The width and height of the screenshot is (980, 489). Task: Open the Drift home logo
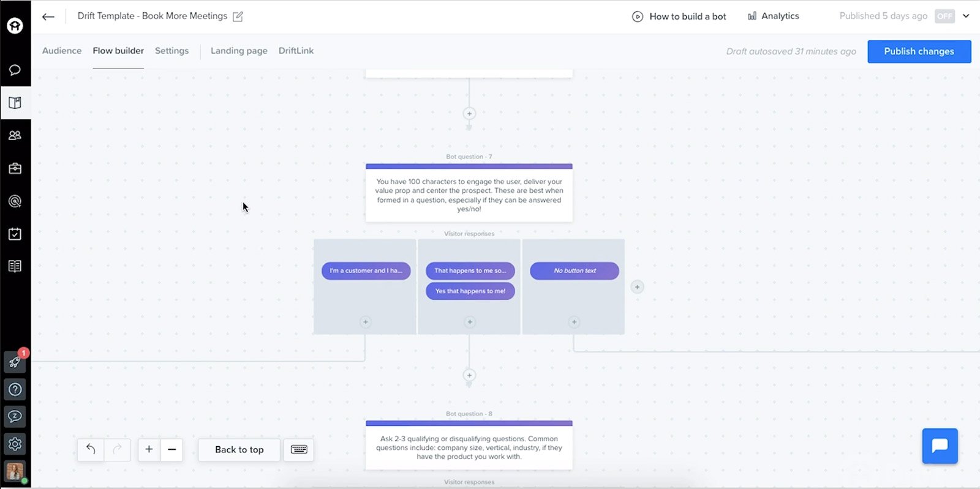15,26
